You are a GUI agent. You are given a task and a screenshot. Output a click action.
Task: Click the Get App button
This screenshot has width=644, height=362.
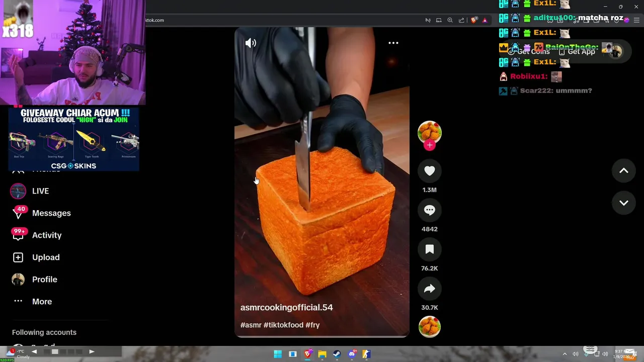click(577, 51)
